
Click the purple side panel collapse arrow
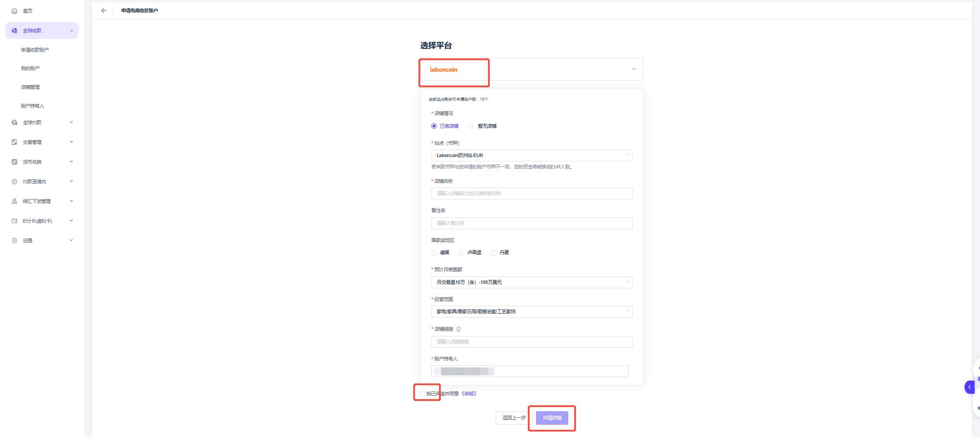(969, 387)
